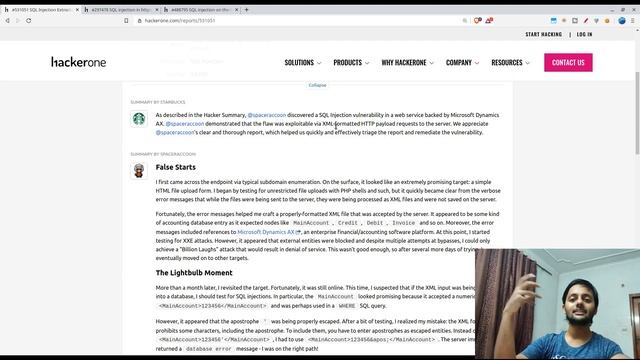Click the Starbucks logo avatar
The height and width of the screenshot is (360, 640).
(139, 119)
